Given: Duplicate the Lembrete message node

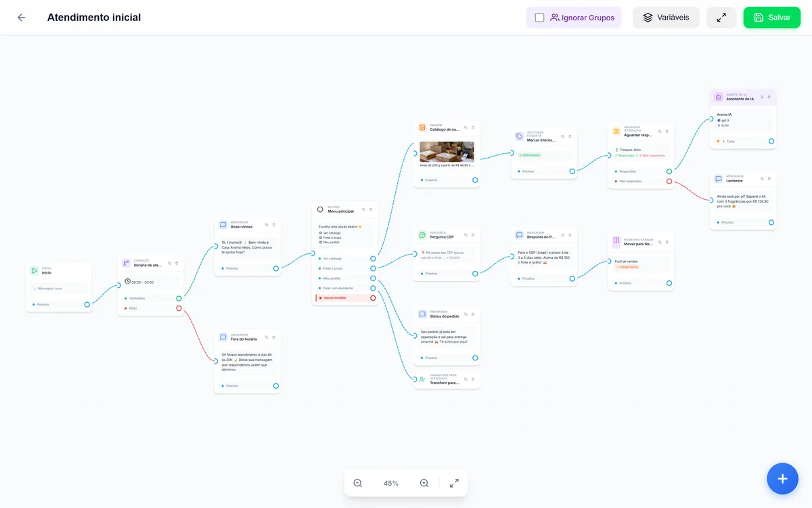Looking at the screenshot, I should pyautogui.click(x=762, y=179).
